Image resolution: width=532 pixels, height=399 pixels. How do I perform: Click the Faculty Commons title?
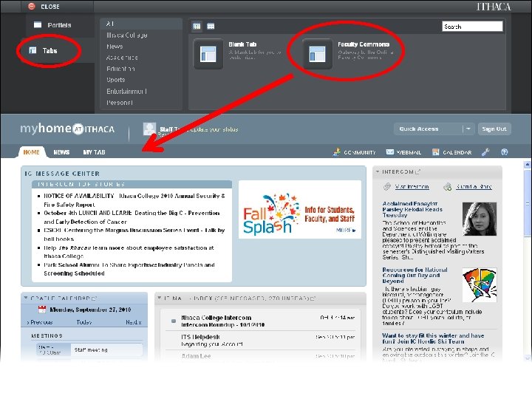364,44
